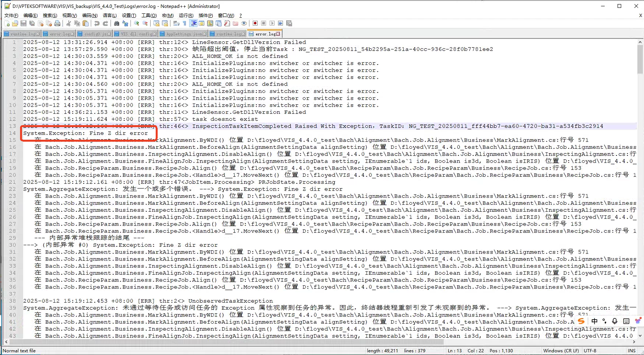Open the UTF-8 encoding selector in status bar
This screenshot has width=644, height=355.
point(590,351)
